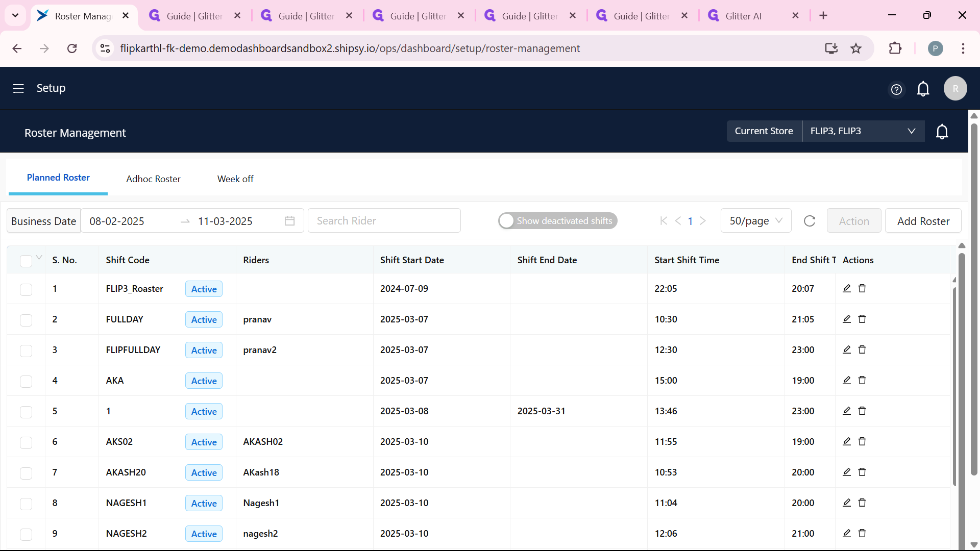This screenshot has height=551, width=980.
Task: Delete the FLIP3_Roaster shift row
Action: (x=862, y=288)
